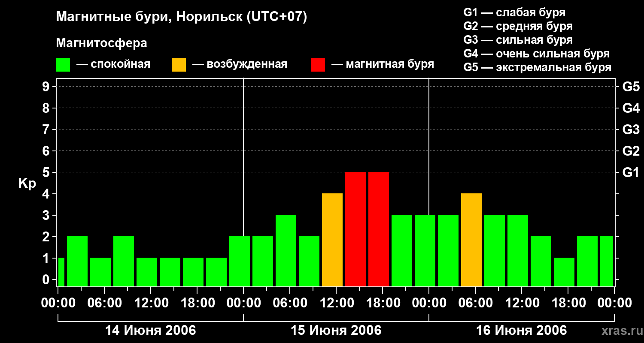Click the green 'спокойная' legend swatch
Screen dimensions: 644x343
[63, 65]
